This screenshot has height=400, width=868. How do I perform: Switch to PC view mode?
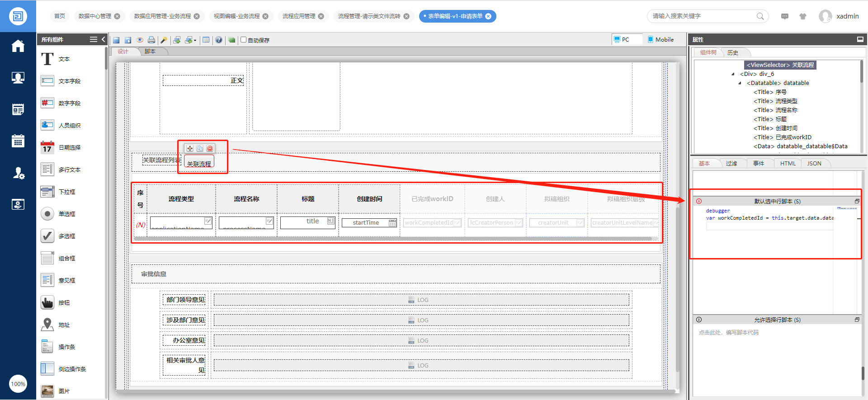tap(622, 40)
